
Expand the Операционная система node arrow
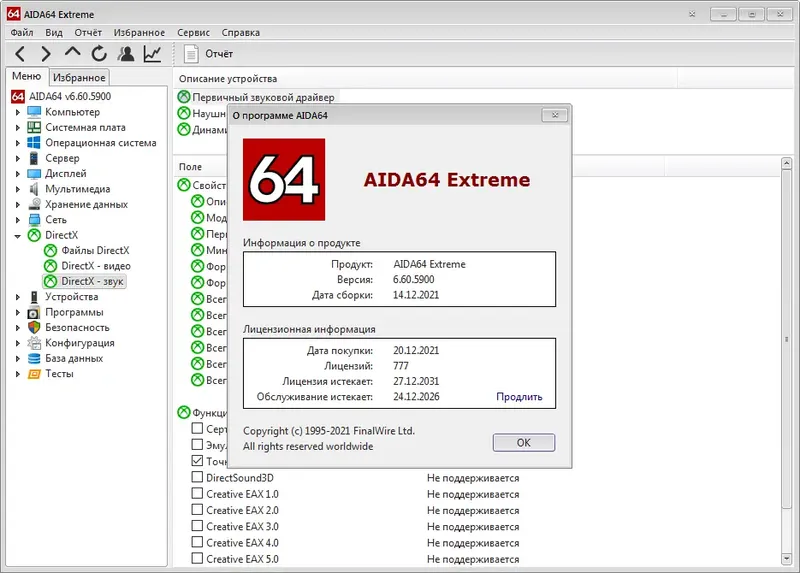(18, 143)
